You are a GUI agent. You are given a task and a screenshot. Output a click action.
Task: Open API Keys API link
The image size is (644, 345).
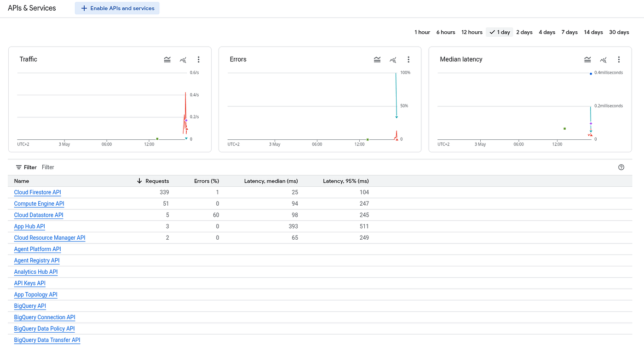tap(30, 283)
